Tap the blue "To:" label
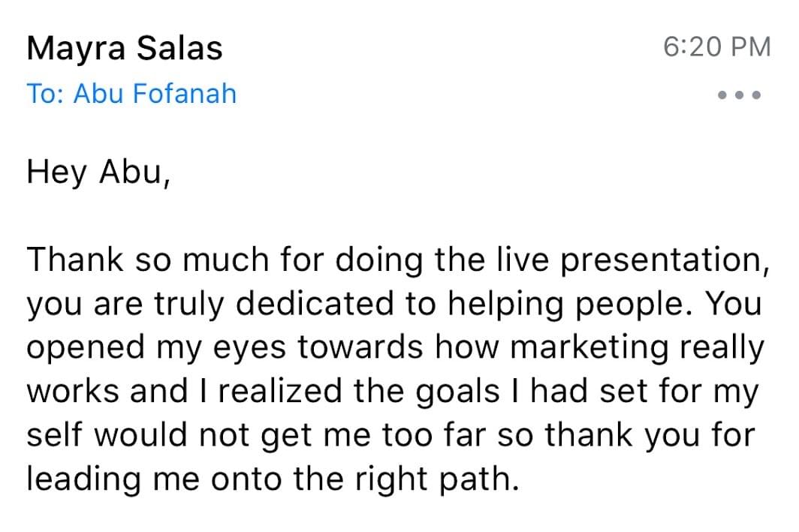799x532 pixels. click(x=46, y=94)
